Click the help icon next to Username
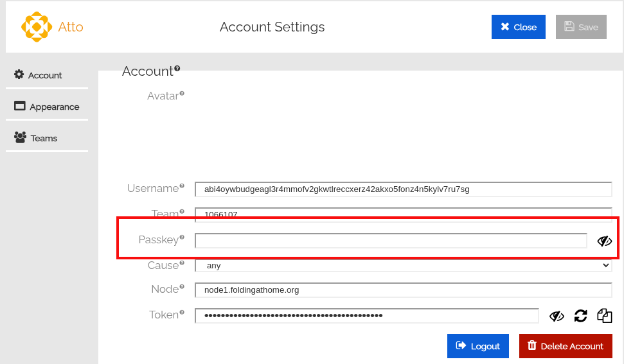 click(x=182, y=186)
